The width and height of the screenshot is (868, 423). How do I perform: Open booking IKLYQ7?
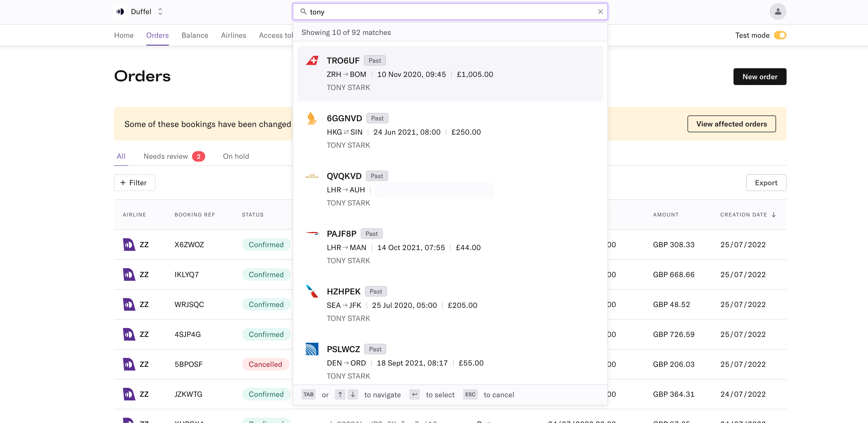[x=187, y=274]
